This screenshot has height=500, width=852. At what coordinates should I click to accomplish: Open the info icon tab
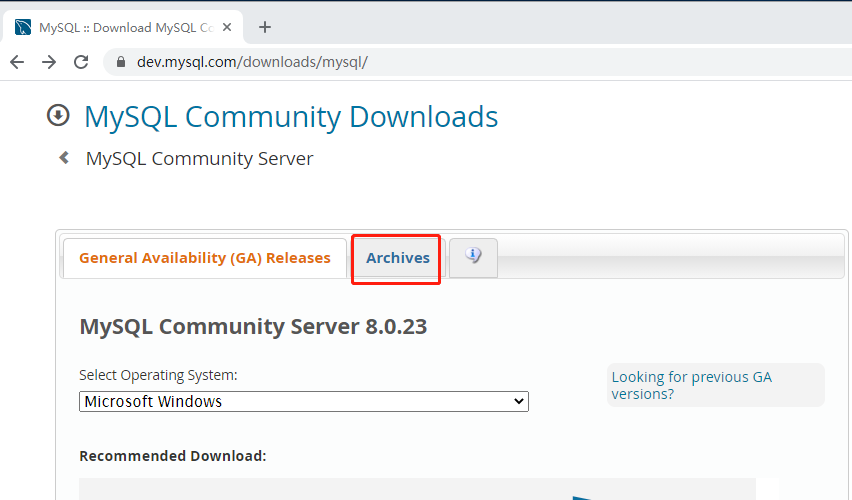click(x=473, y=258)
